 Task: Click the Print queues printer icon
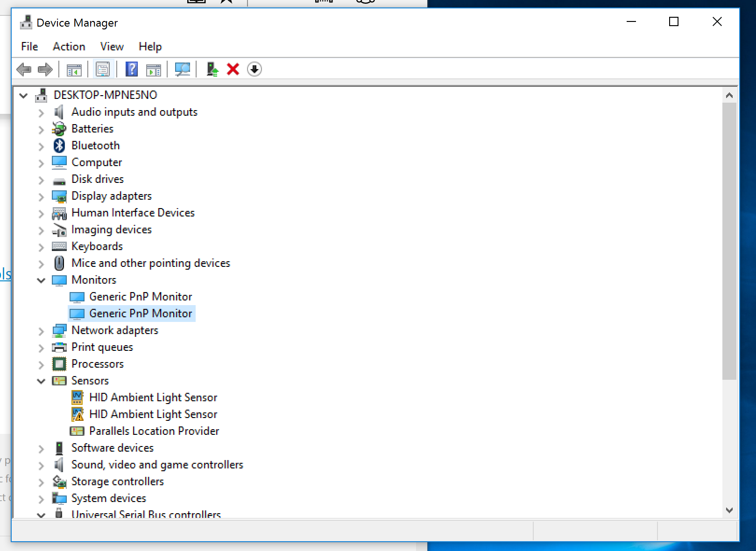[x=59, y=347]
